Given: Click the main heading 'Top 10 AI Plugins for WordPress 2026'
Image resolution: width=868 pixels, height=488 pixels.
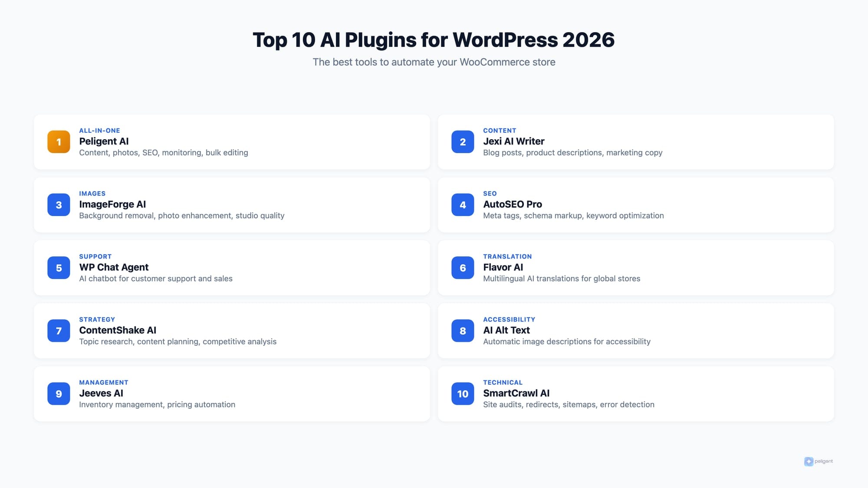Looking at the screenshot, I should click(434, 40).
